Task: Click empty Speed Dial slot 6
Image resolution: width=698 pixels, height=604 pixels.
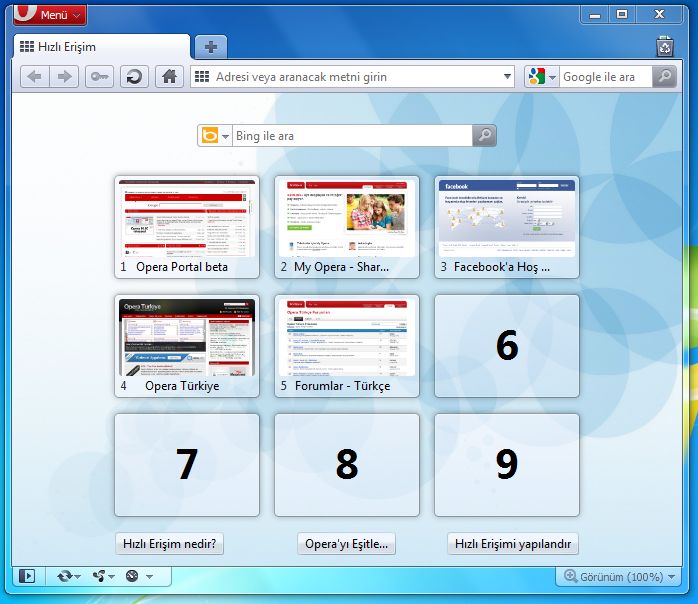Action: pyautogui.click(x=507, y=346)
